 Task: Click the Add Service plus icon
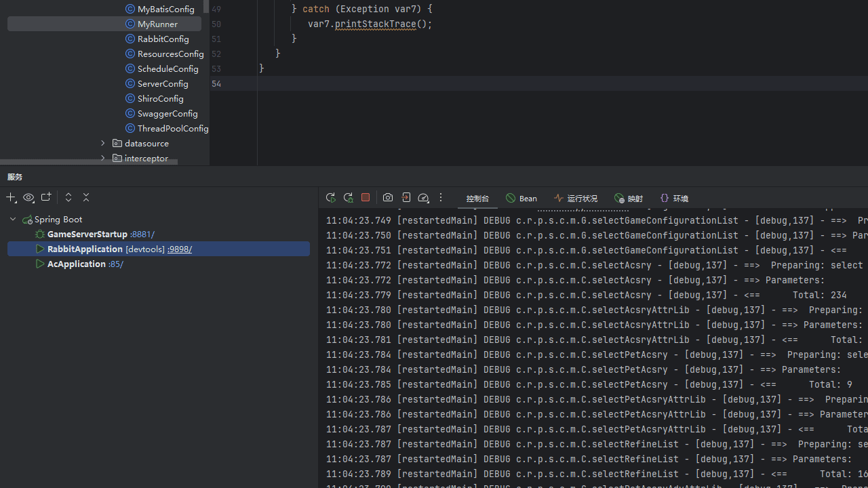coord(11,198)
